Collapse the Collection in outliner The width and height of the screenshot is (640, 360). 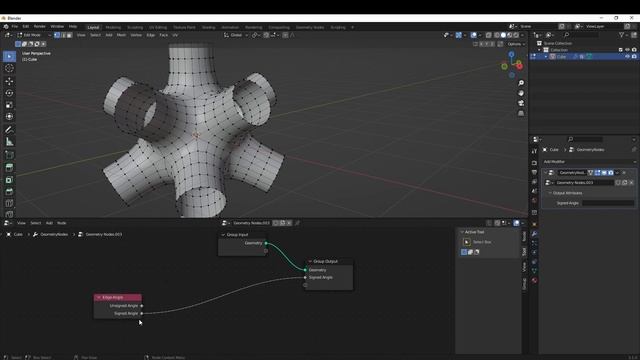(540, 50)
